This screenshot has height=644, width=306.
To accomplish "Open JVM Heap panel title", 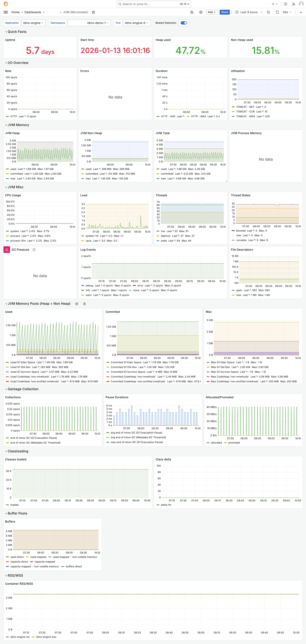I will (12, 133).
